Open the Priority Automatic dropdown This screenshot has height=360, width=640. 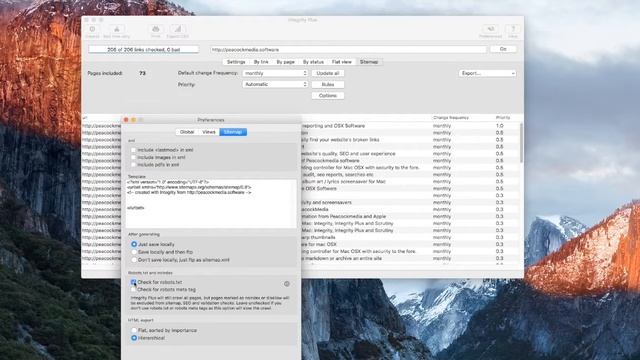(x=275, y=84)
